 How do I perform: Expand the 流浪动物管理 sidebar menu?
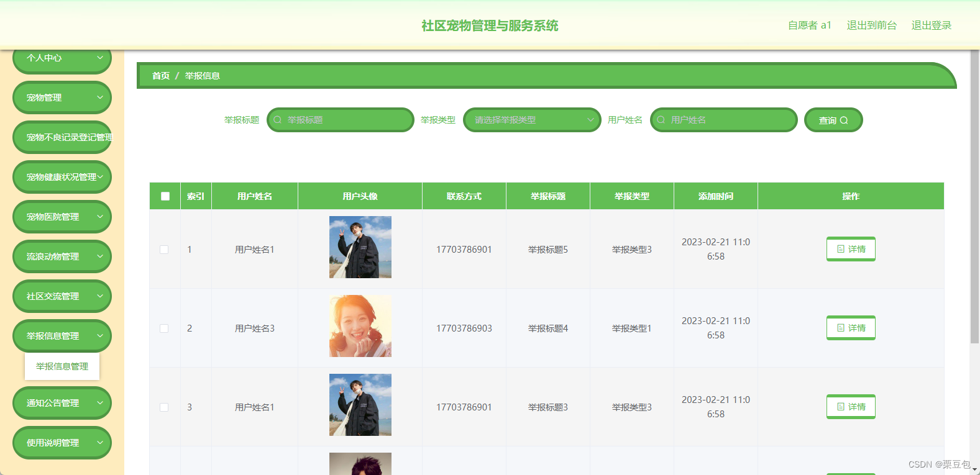point(62,256)
